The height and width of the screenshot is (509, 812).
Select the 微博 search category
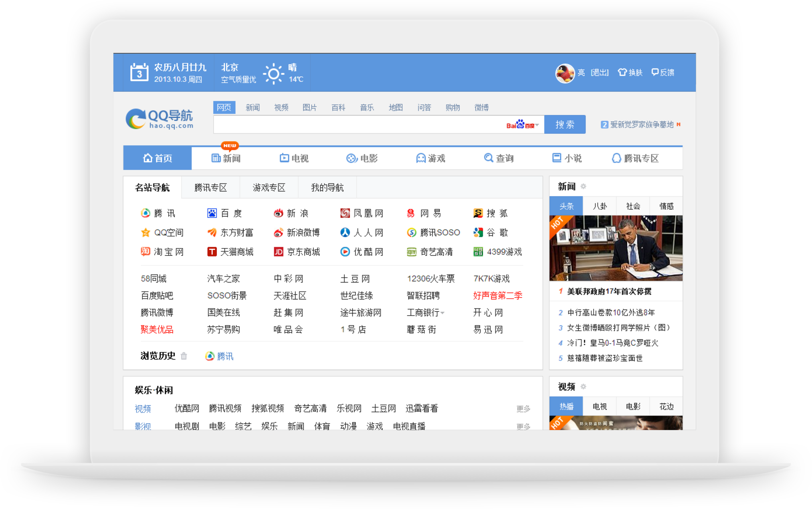click(x=481, y=107)
